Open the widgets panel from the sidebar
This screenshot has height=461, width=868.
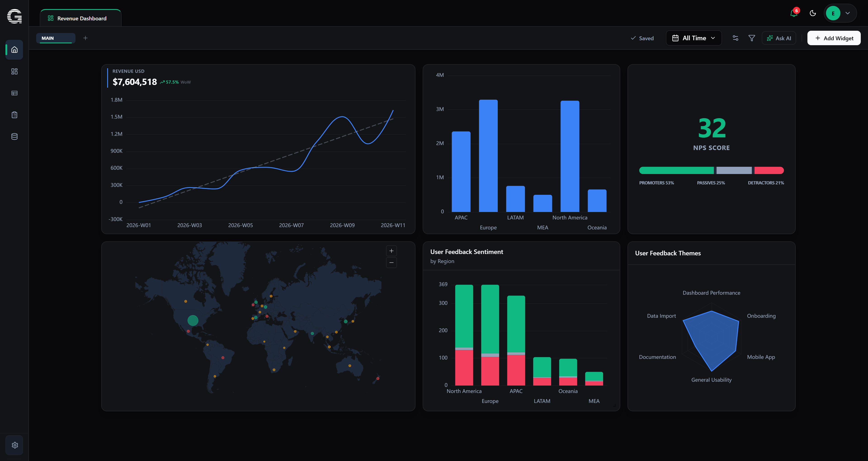click(14, 71)
